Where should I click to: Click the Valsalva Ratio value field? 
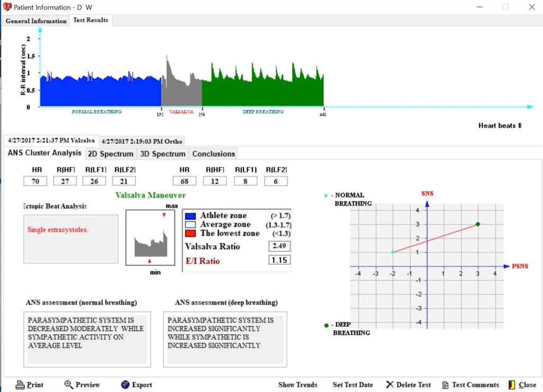(279, 246)
